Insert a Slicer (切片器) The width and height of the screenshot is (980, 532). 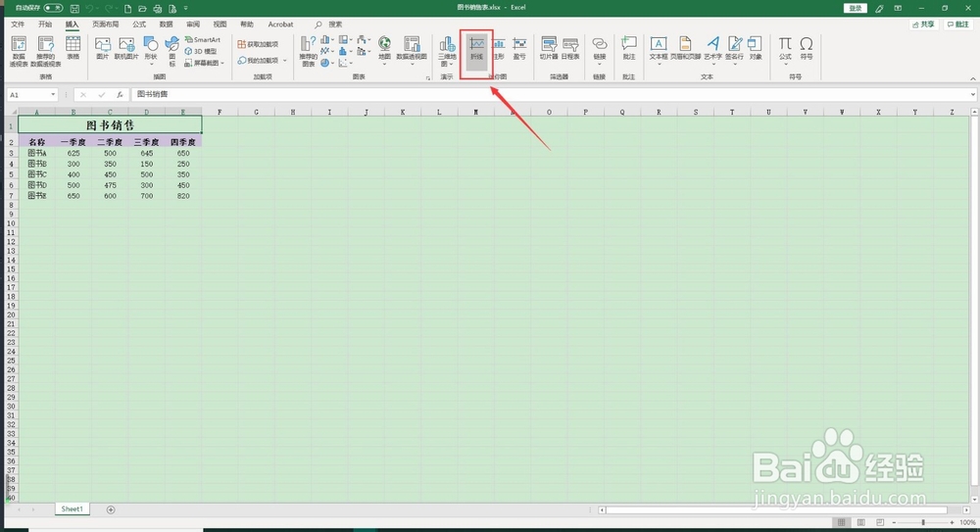(x=549, y=48)
